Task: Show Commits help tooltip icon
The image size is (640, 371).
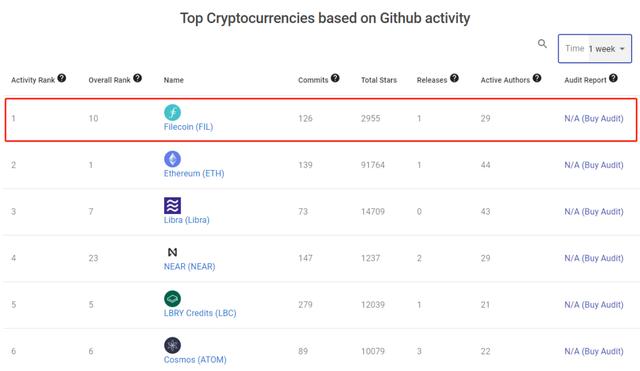Action: point(335,78)
